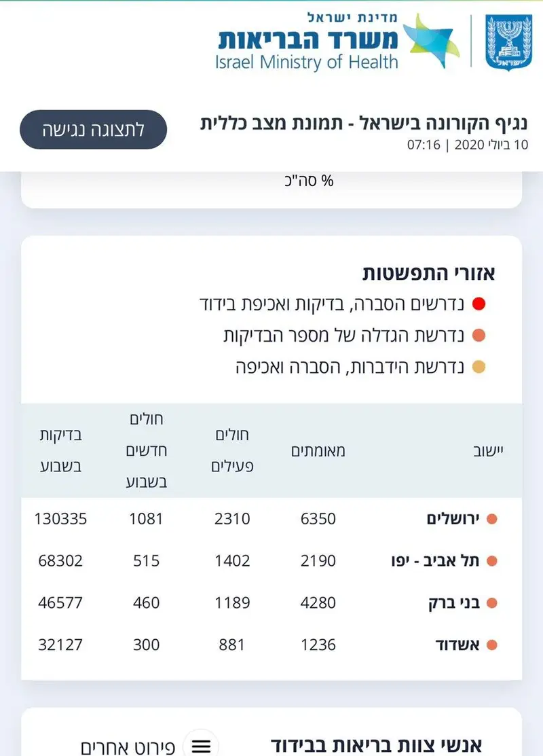Click the orange dot beside ירושלים
The image size is (543, 756).
point(491,519)
